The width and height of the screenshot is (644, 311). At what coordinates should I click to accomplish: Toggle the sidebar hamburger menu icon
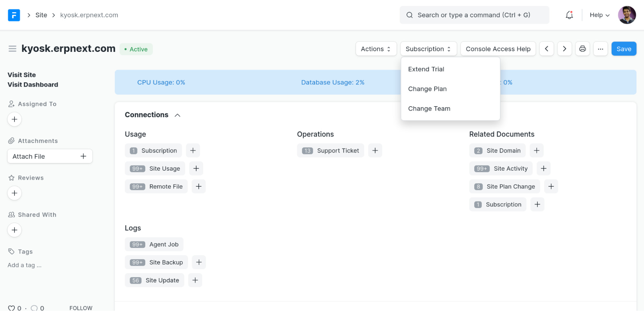tap(12, 49)
